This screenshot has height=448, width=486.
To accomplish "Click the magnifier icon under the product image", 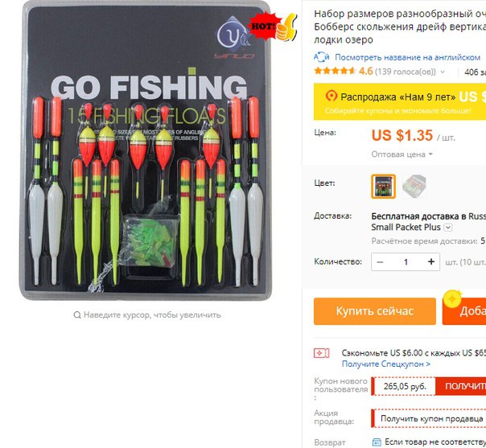I will [x=77, y=314].
